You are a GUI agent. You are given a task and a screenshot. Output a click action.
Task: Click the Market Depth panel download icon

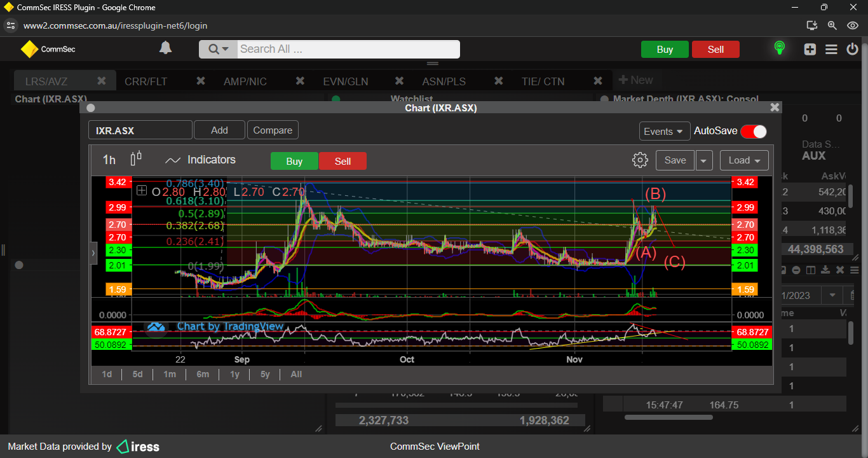[827, 270]
